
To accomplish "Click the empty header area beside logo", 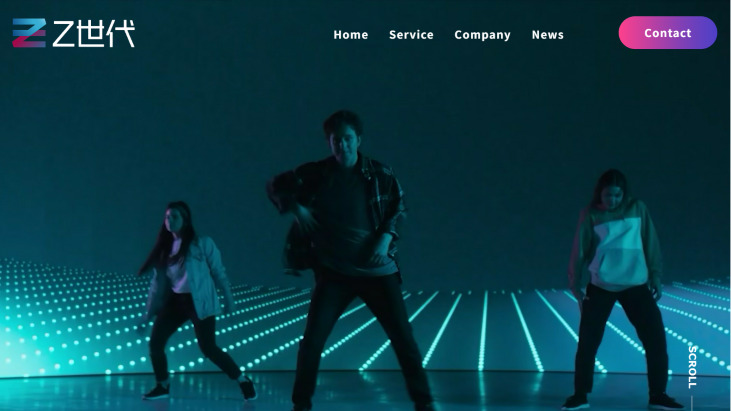I will pos(230,34).
